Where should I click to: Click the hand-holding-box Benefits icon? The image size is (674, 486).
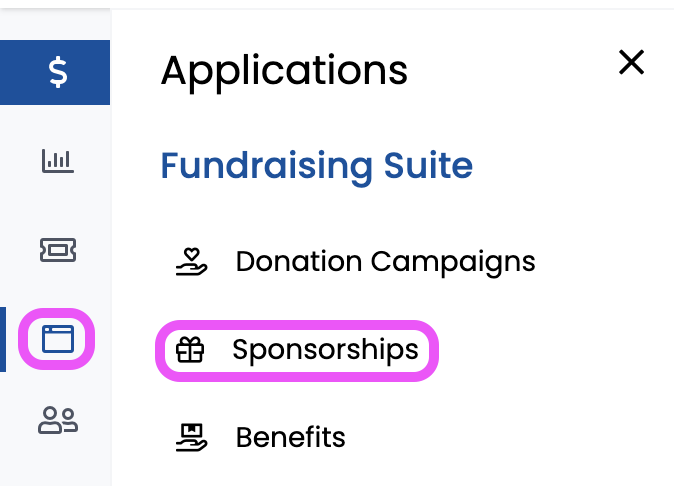pyautogui.click(x=192, y=437)
